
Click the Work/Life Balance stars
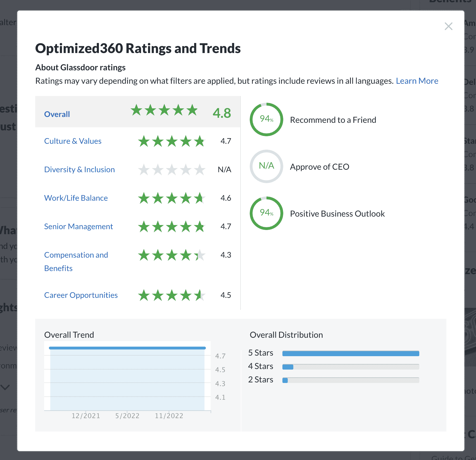(x=172, y=198)
